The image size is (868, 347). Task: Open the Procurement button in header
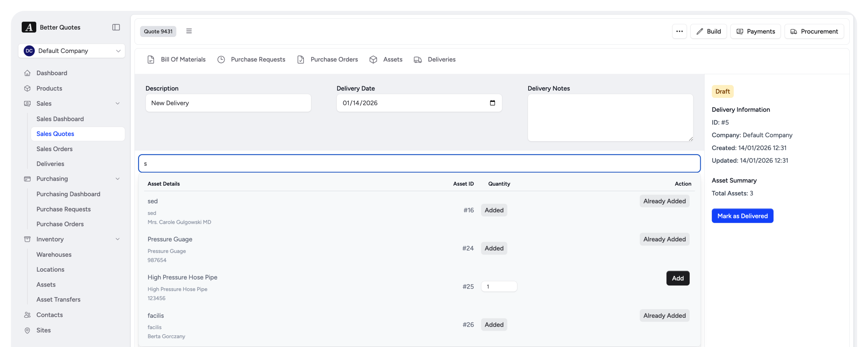pos(814,31)
